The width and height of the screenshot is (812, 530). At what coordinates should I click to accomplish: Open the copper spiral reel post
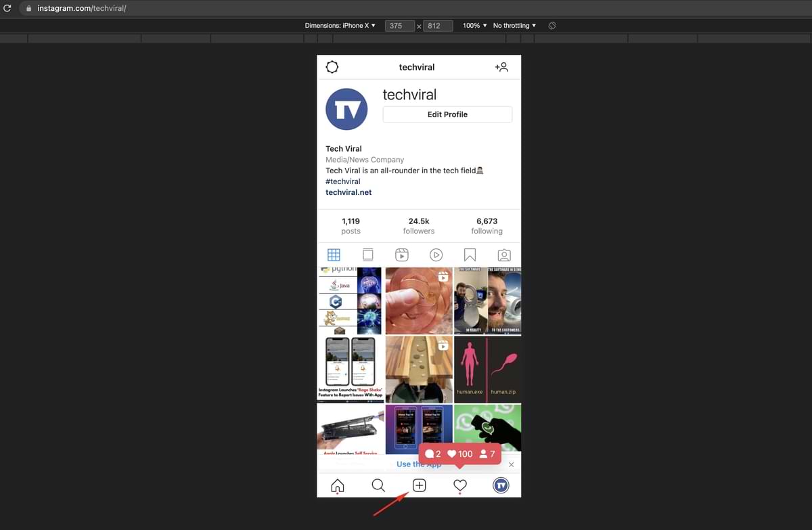[x=419, y=301]
